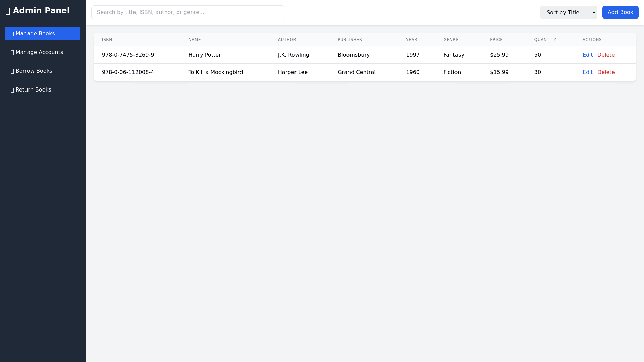The image size is (644, 362).
Task: Edit the Harry Potter entry
Action: (587, 55)
